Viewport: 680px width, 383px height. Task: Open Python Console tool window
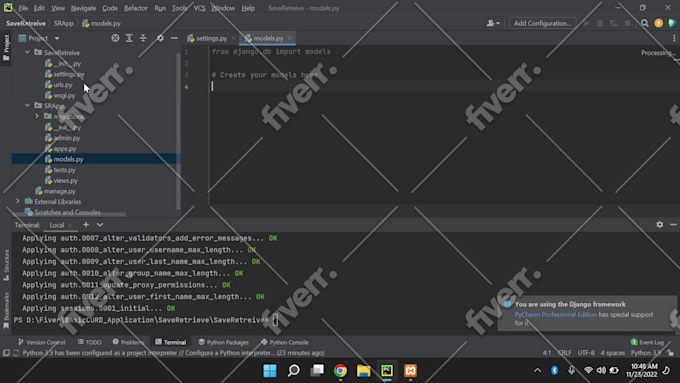point(284,342)
